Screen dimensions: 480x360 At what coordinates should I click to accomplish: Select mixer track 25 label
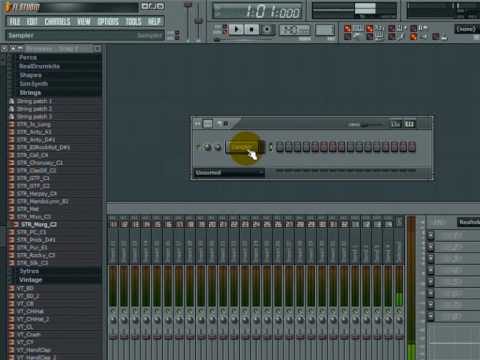267,224
